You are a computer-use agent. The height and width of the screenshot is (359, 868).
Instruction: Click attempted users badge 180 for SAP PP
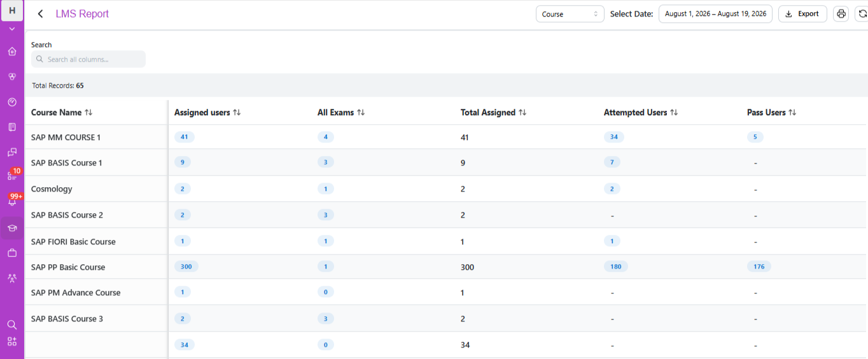coord(616,267)
